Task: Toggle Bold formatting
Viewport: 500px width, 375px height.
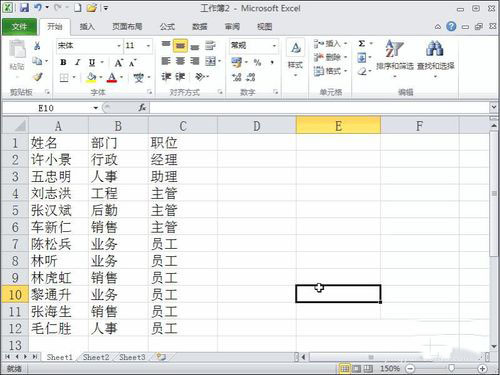Action: (x=63, y=62)
